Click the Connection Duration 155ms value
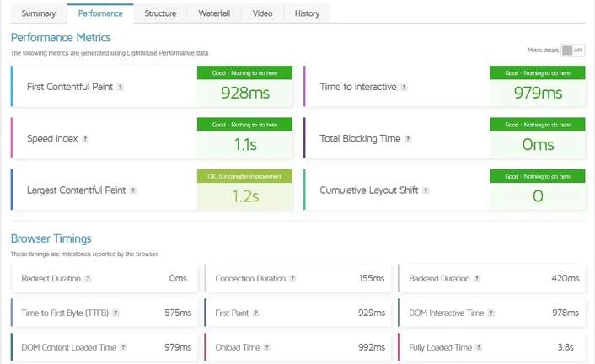 coord(372,279)
